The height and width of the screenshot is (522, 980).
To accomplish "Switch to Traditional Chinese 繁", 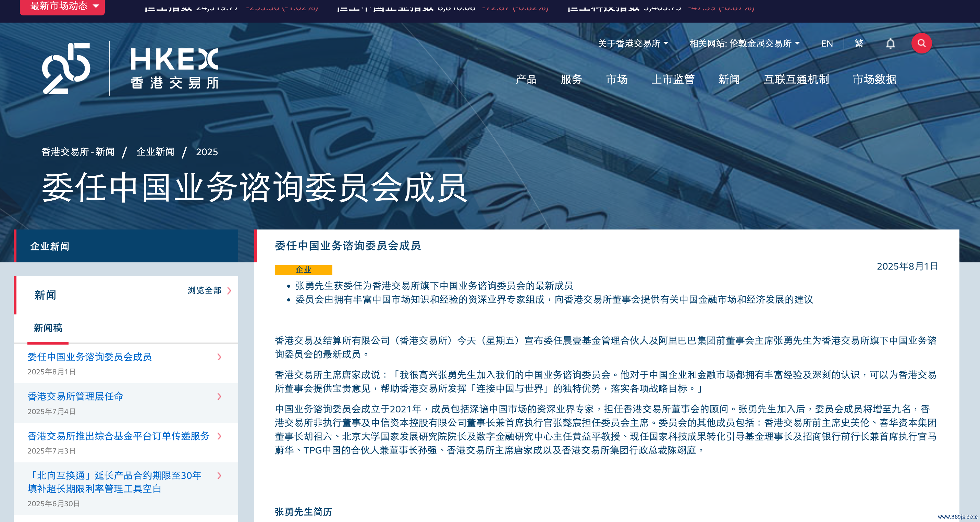I will (859, 44).
